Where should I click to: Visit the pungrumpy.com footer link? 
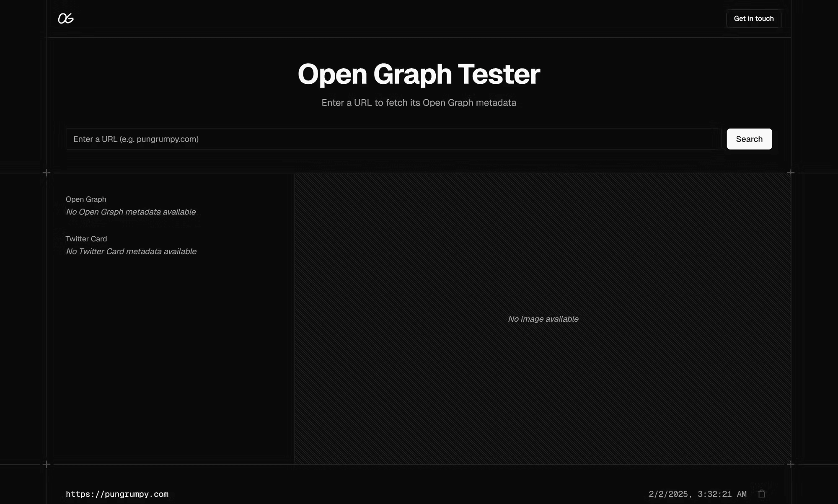point(118,494)
